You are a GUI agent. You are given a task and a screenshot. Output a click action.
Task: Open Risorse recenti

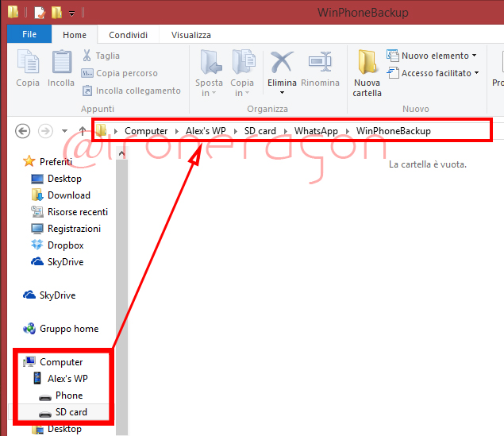(69, 212)
